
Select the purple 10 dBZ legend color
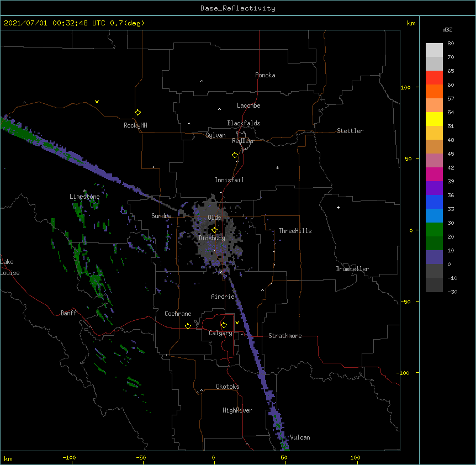click(434, 257)
